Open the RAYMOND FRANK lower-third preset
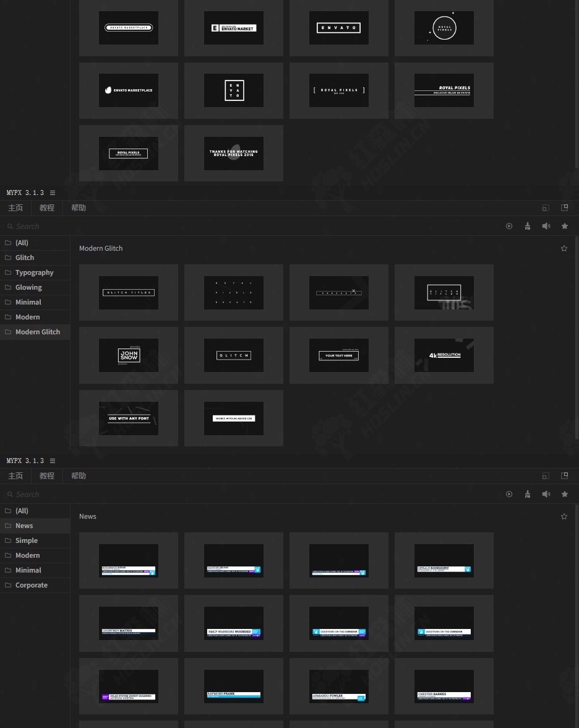The image size is (579, 728). click(x=234, y=686)
